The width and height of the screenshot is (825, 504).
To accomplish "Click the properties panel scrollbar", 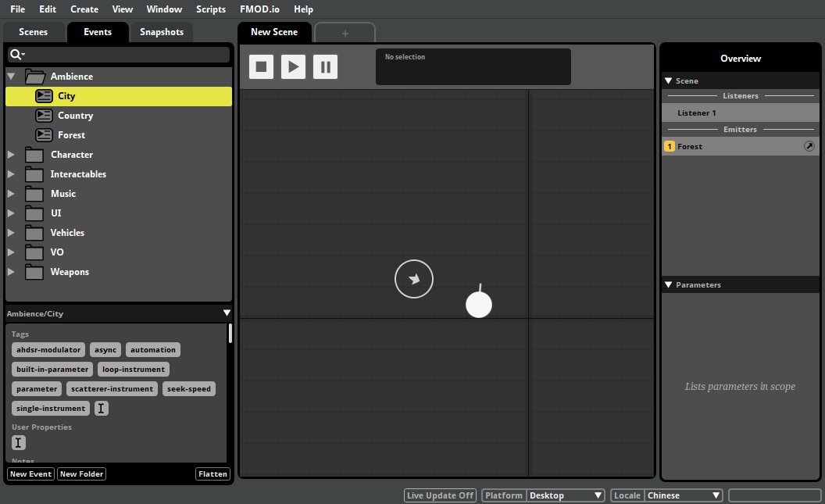I will (x=230, y=334).
